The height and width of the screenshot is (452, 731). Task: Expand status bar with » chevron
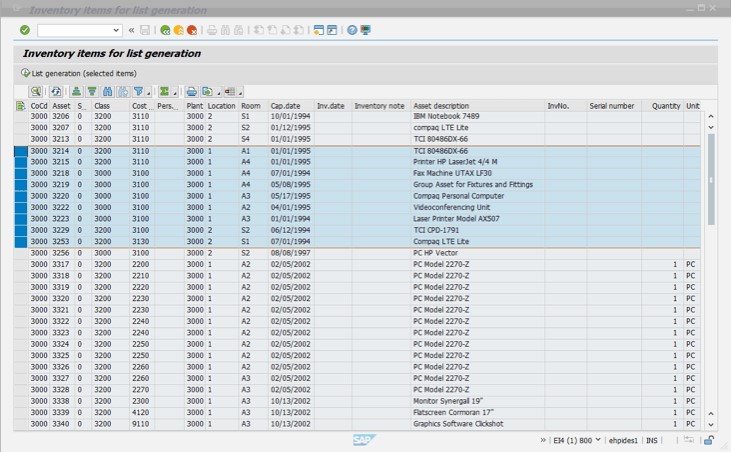[x=543, y=440]
